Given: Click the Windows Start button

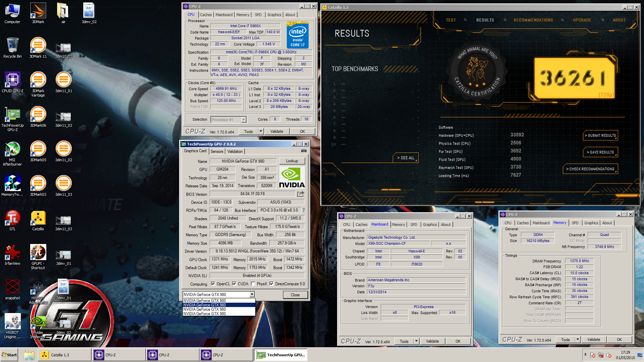Looking at the screenshot, I should [9, 355].
